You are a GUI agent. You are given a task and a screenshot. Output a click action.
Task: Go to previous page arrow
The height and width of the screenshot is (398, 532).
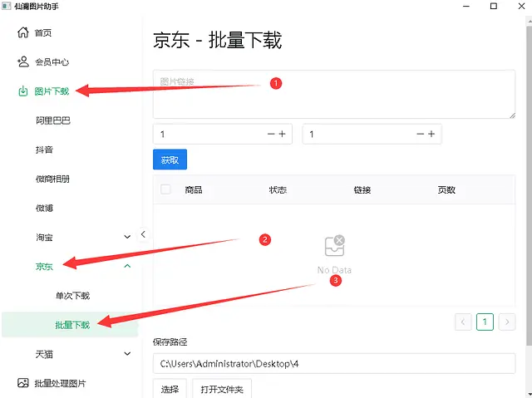click(x=463, y=322)
